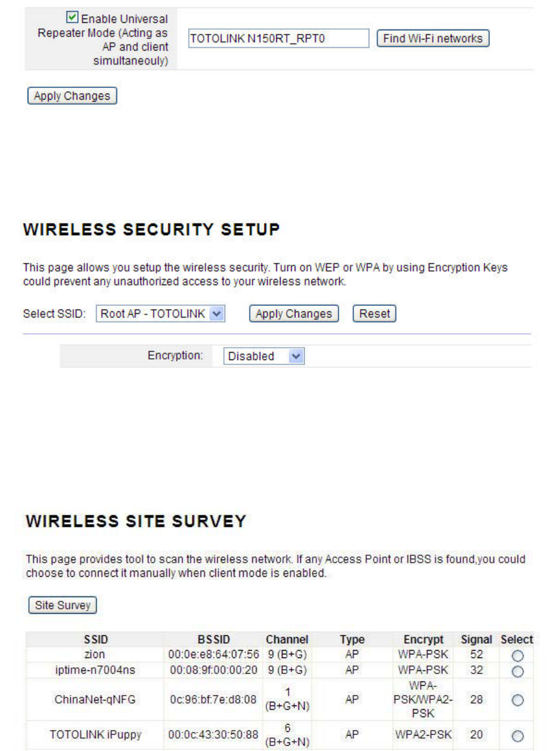560x751 pixels.
Task: Click the TOTOLINK N150RT_RPT0 repeater SSID field
Action: click(278, 38)
